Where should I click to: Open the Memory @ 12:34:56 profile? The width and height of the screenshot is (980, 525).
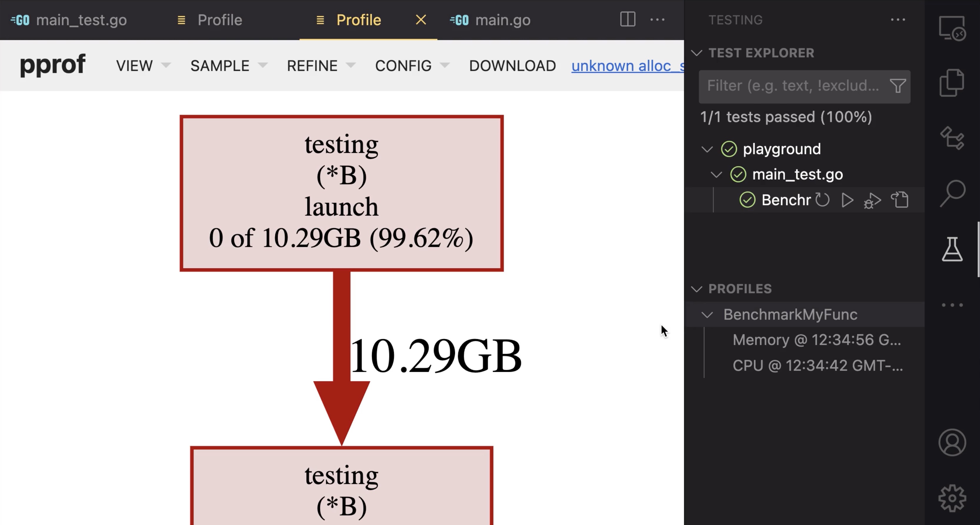click(816, 340)
